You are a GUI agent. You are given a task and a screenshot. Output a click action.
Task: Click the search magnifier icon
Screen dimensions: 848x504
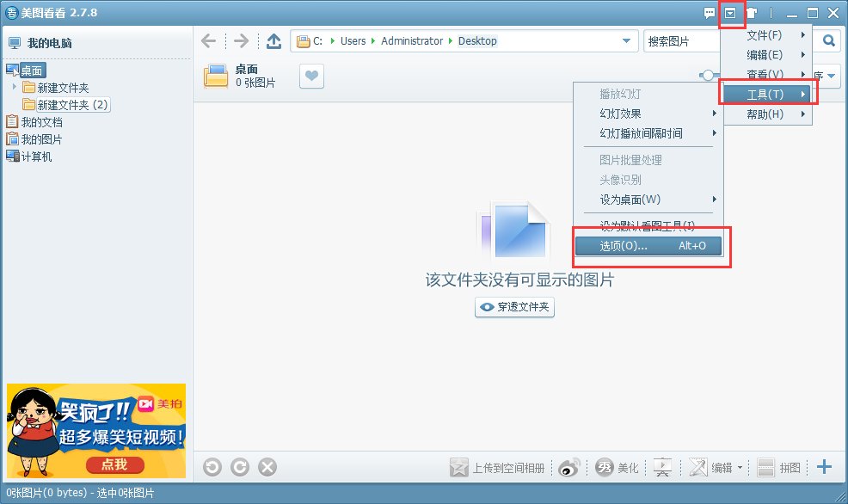[827, 40]
